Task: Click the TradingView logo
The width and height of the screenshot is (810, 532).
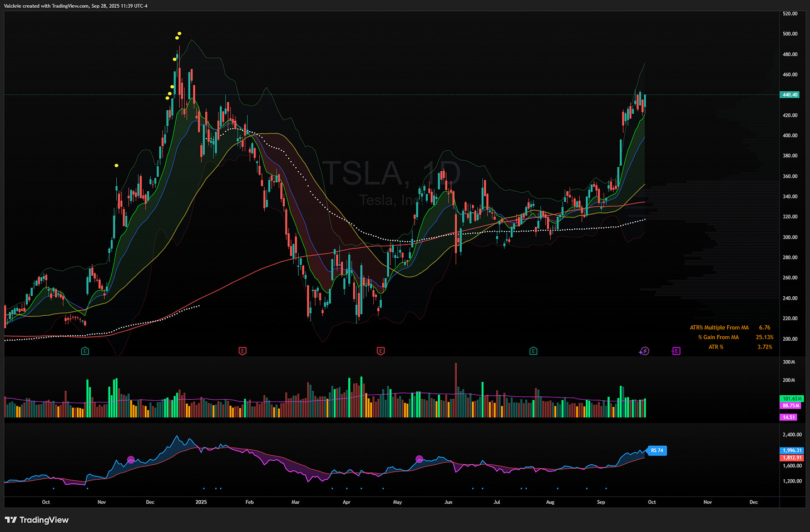Action: coord(37,520)
